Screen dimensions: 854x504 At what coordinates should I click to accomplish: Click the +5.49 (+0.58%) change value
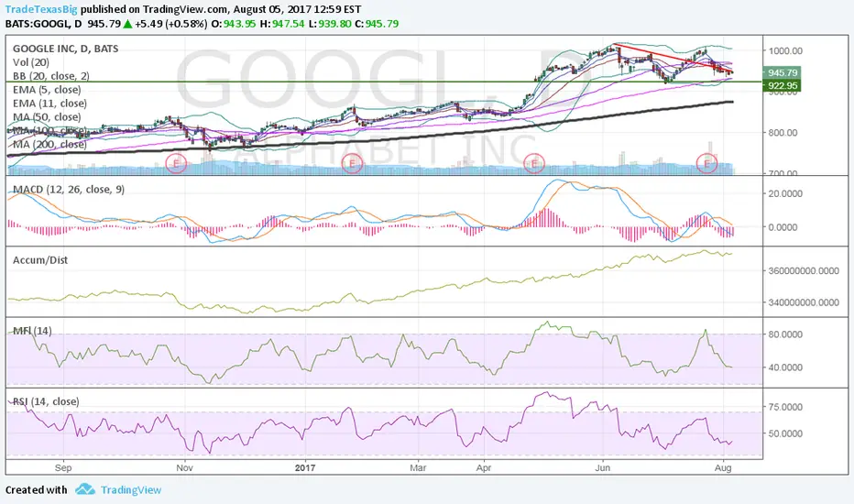[171, 24]
